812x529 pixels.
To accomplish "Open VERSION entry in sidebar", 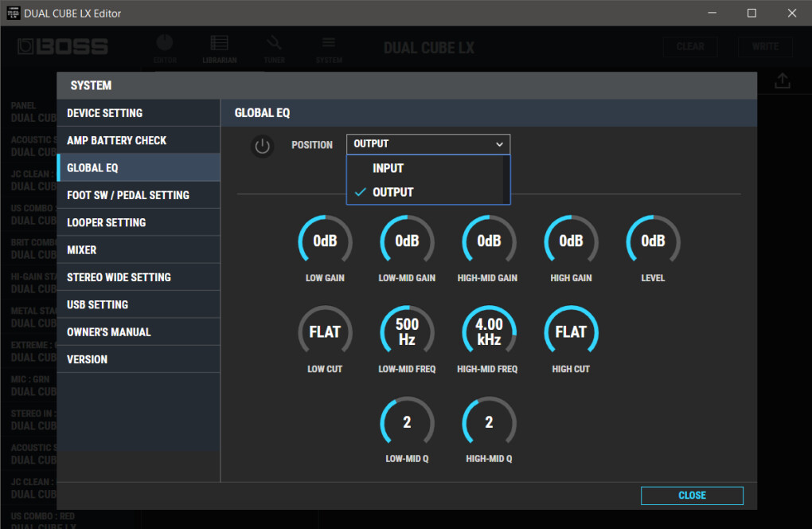I will point(139,359).
